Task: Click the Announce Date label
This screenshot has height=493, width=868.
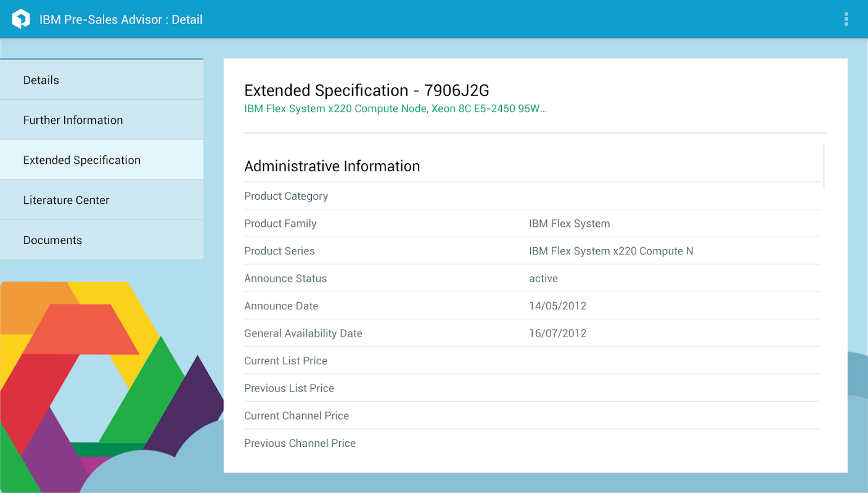Action: coord(281,306)
